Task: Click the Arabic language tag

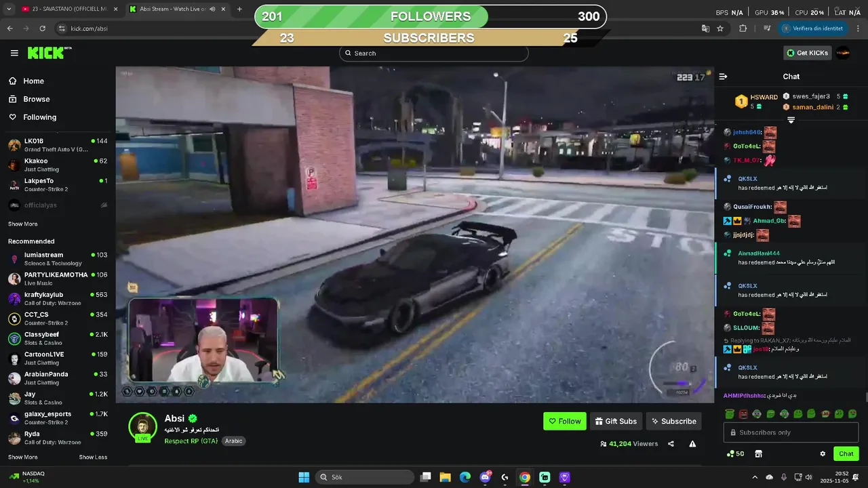Action: 233,441
